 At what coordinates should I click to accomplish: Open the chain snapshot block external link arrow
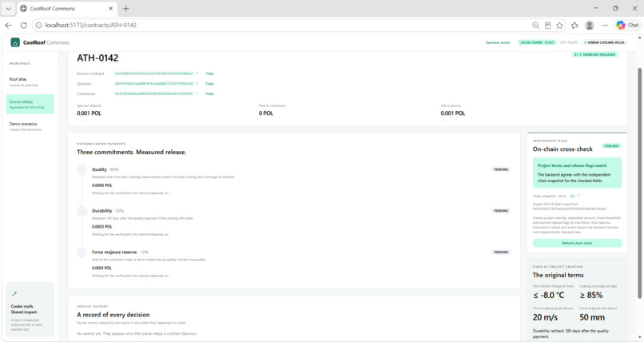tap(578, 196)
